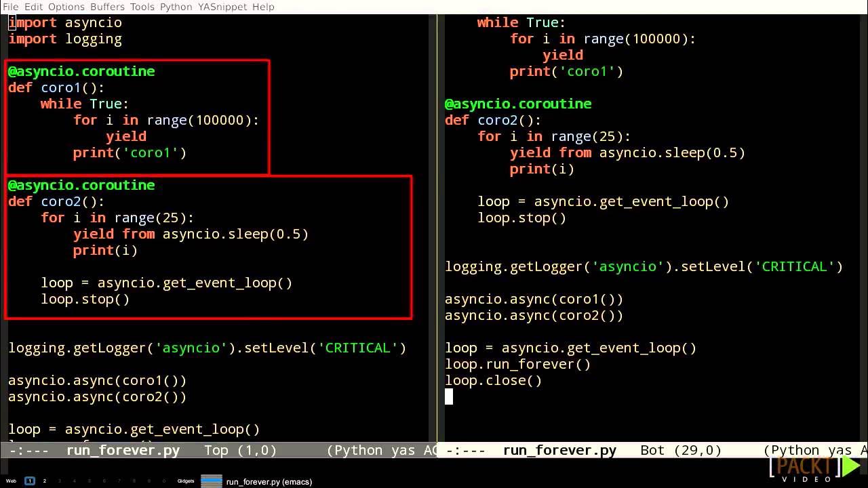Click 'while True:' line in left pane
868x488 pixels.
coord(85,104)
